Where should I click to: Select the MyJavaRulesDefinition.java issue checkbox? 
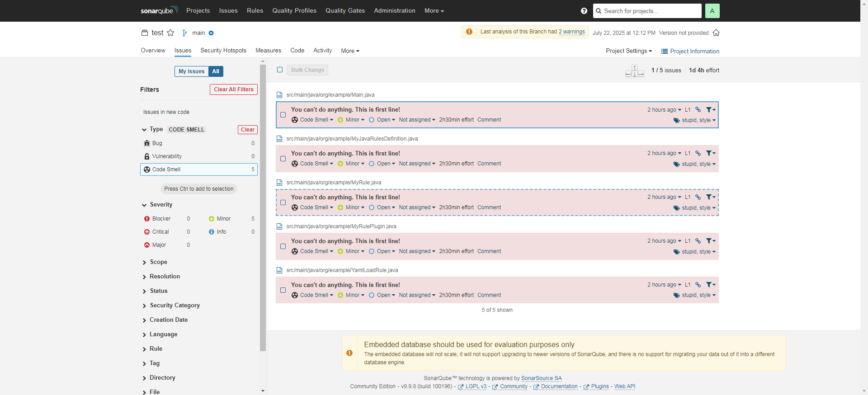click(283, 159)
